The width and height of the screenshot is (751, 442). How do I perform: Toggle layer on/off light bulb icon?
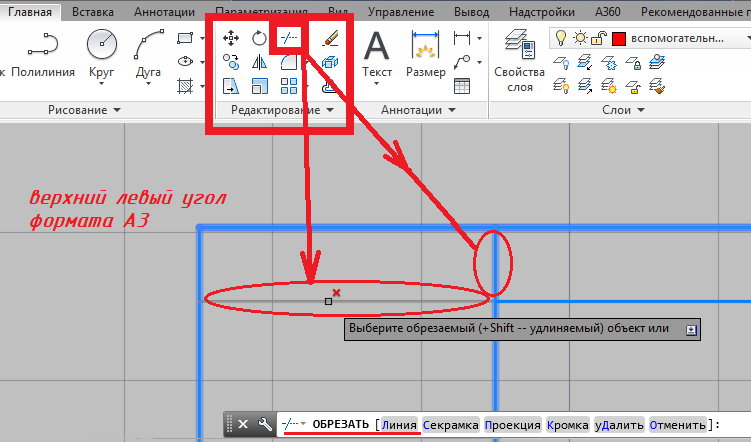coord(561,38)
